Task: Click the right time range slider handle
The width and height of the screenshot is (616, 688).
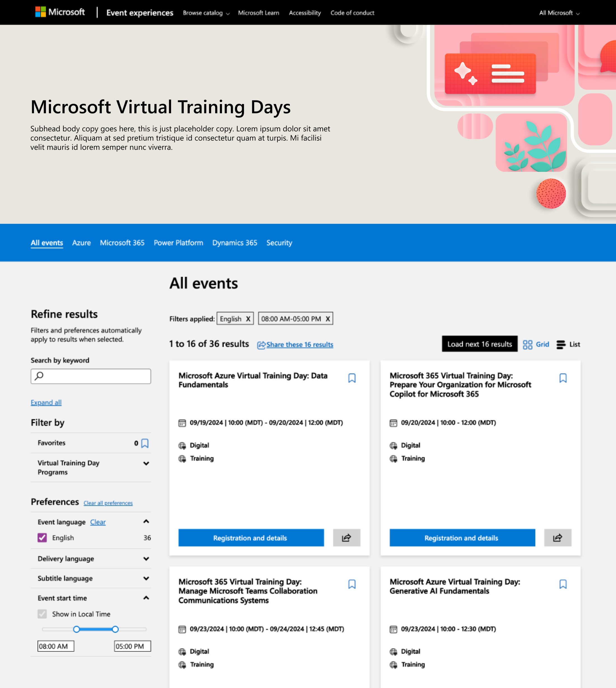Action: coord(115,629)
